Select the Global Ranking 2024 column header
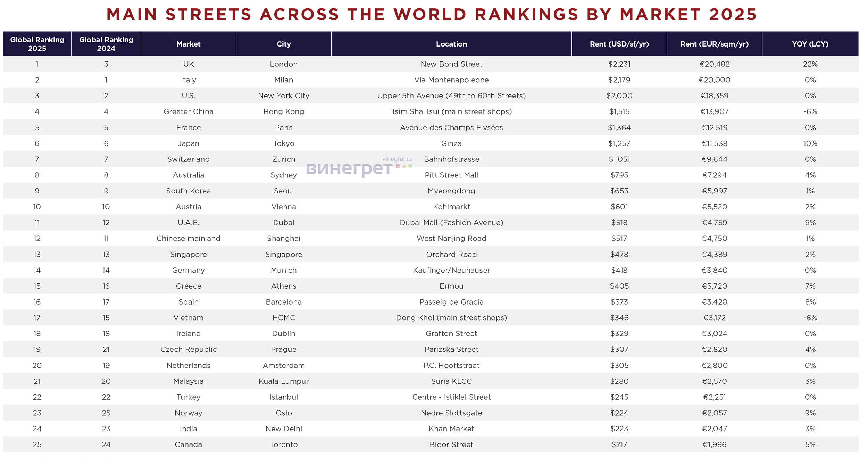Image resolution: width=868 pixels, height=457 pixels. pos(106,44)
